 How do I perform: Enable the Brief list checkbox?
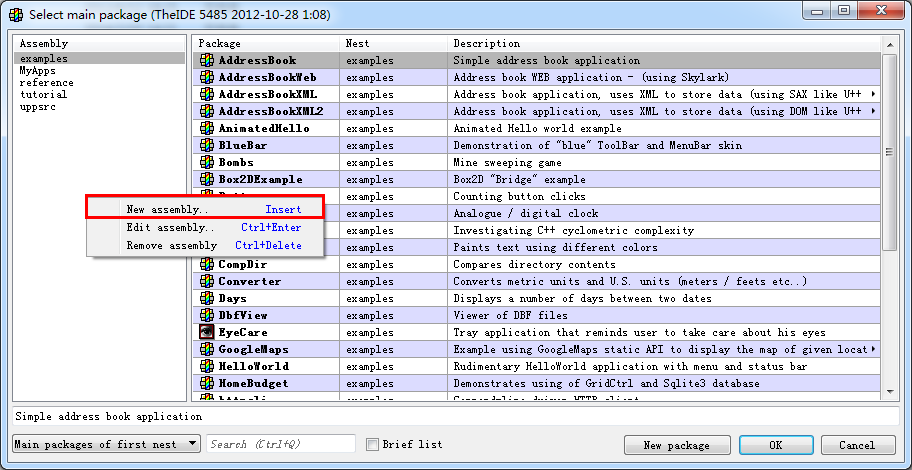point(373,445)
